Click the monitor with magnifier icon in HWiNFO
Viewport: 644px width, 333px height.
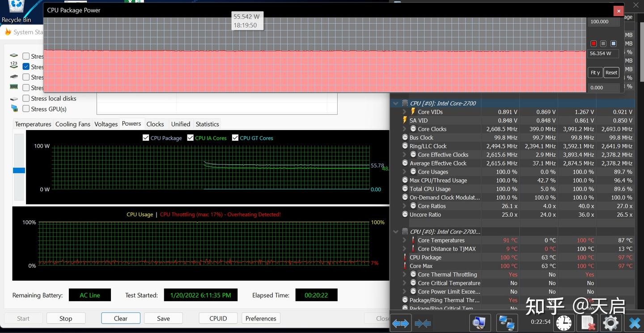click(x=480, y=323)
